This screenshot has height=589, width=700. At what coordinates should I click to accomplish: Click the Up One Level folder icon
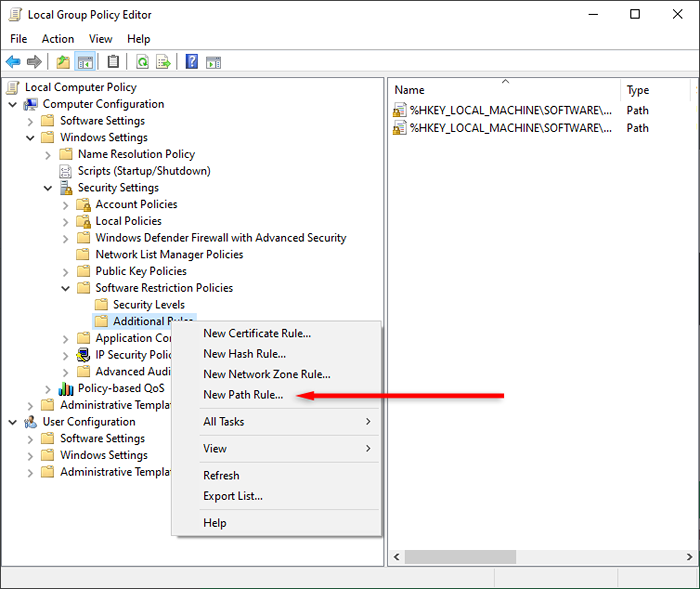pos(63,62)
